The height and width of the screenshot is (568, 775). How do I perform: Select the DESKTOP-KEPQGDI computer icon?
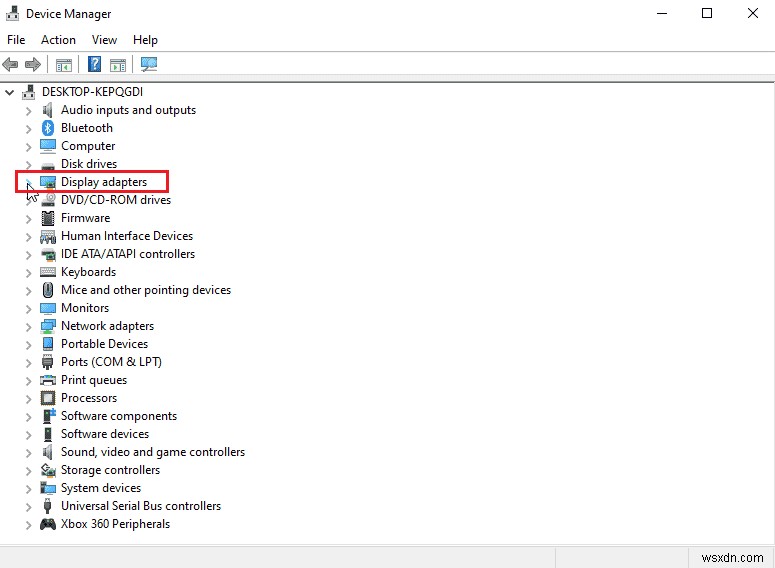pyautogui.click(x=29, y=92)
